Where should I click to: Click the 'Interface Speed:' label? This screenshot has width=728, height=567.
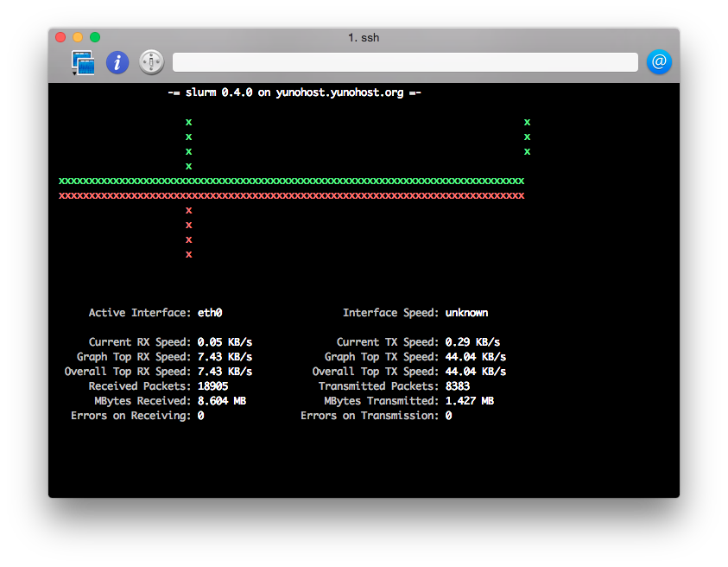pos(391,313)
